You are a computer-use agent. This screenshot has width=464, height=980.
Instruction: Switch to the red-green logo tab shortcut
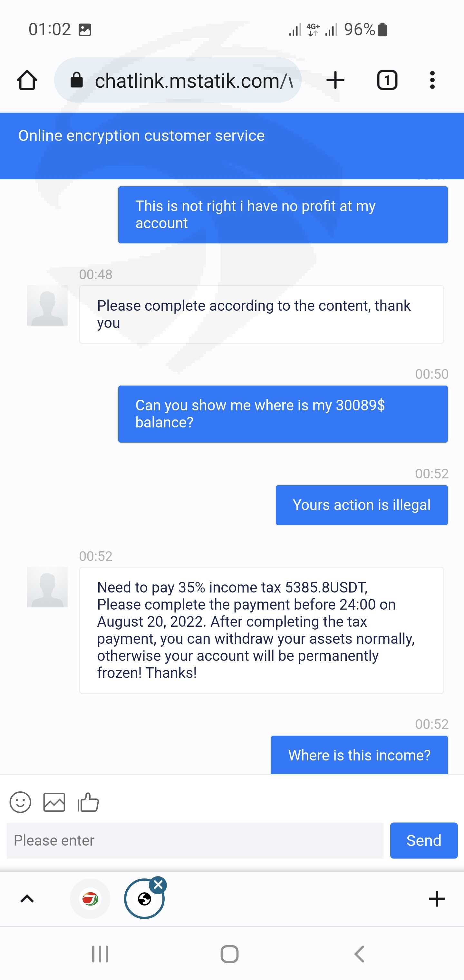(x=90, y=899)
